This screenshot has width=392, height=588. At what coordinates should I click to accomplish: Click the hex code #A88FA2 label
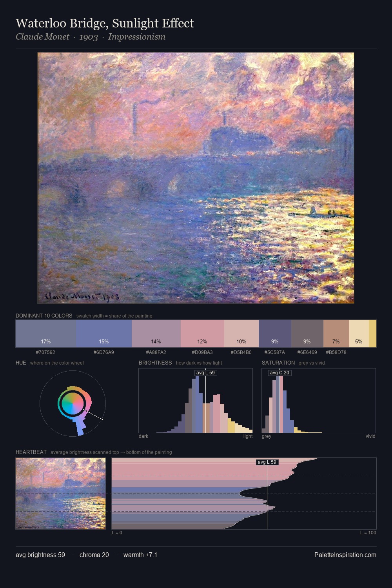(x=156, y=352)
